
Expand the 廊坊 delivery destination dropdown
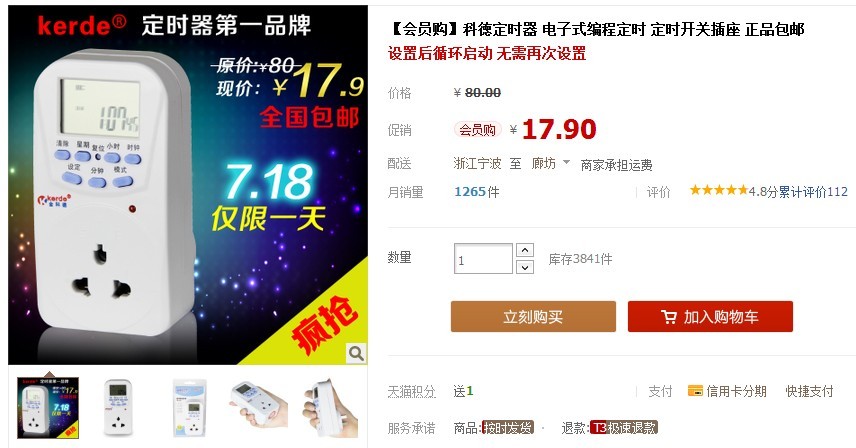pyautogui.click(x=566, y=162)
